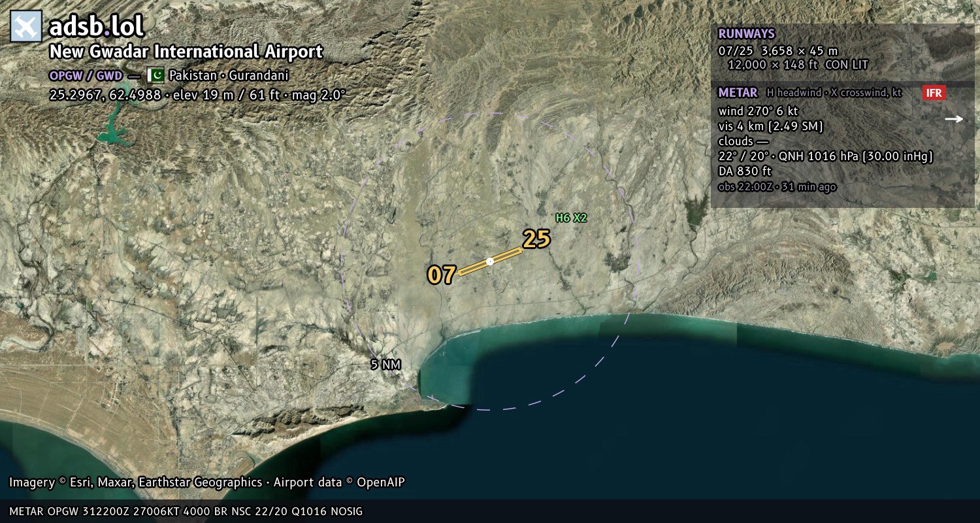Click the METAR panel heading
This screenshot has width=980, height=523.
pos(738,93)
